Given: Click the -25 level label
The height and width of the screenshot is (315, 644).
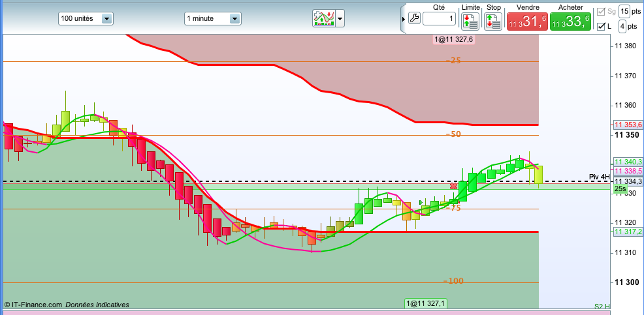Looking at the screenshot, I should click(453, 61).
